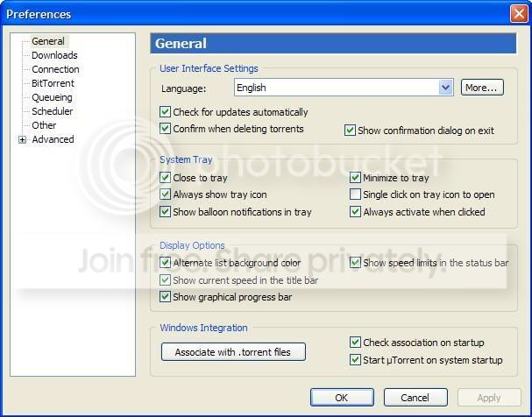532x417 pixels.
Task: Select Advanced in the preferences tree
Action: click(53, 139)
